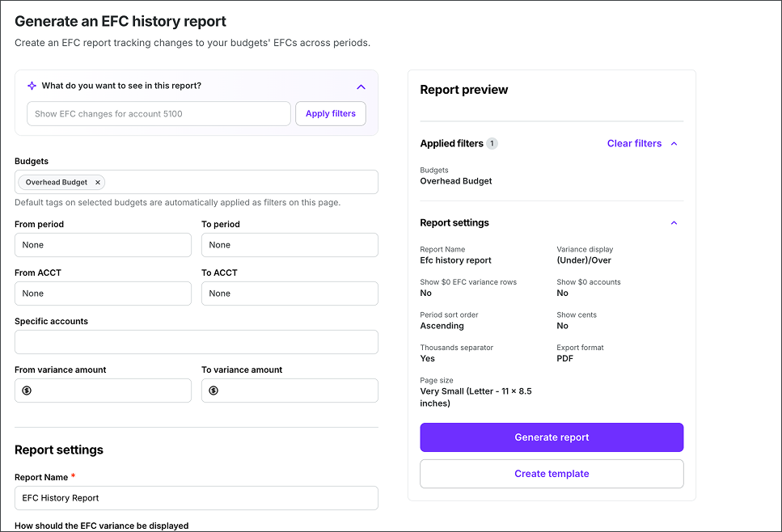This screenshot has width=782, height=532.
Task: Click the 'PDF' export format value
Action: pos(564,358)
